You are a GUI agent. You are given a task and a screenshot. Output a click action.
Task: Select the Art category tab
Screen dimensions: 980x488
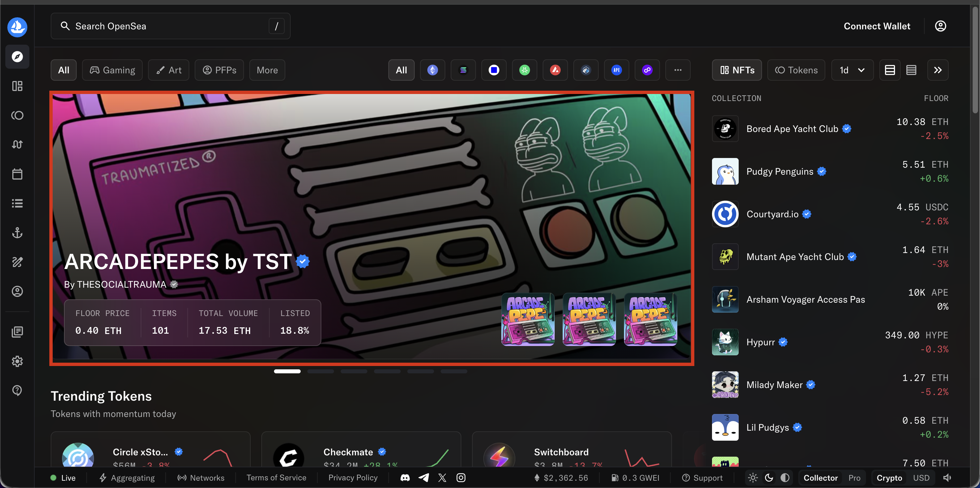169,70
